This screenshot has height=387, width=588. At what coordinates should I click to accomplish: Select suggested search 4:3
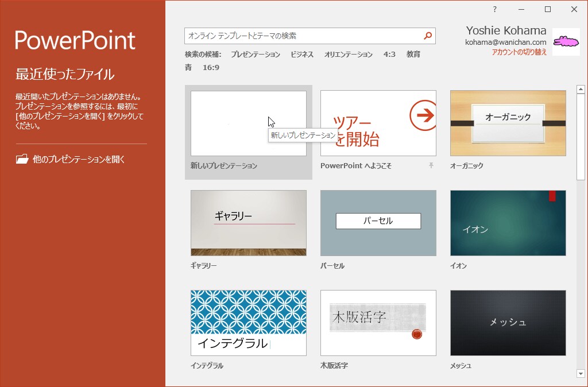point(389,55)
